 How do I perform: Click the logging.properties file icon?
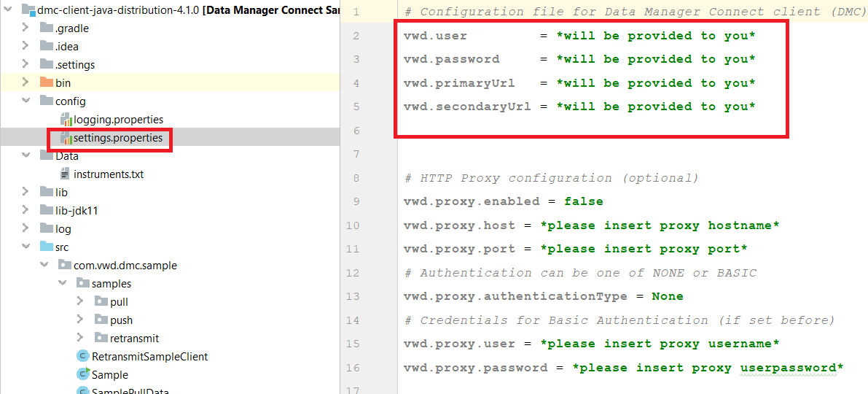66,120
